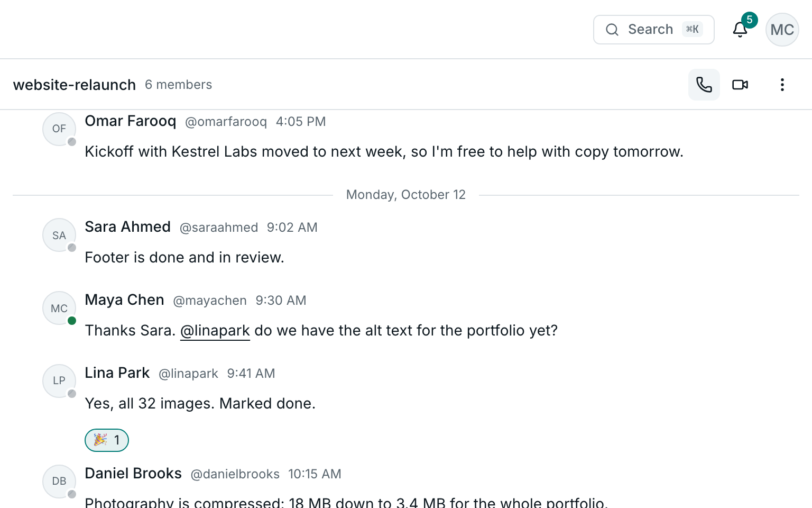
Task: Click the message 'Footer is done and in review.'
Action: (184, 258)
